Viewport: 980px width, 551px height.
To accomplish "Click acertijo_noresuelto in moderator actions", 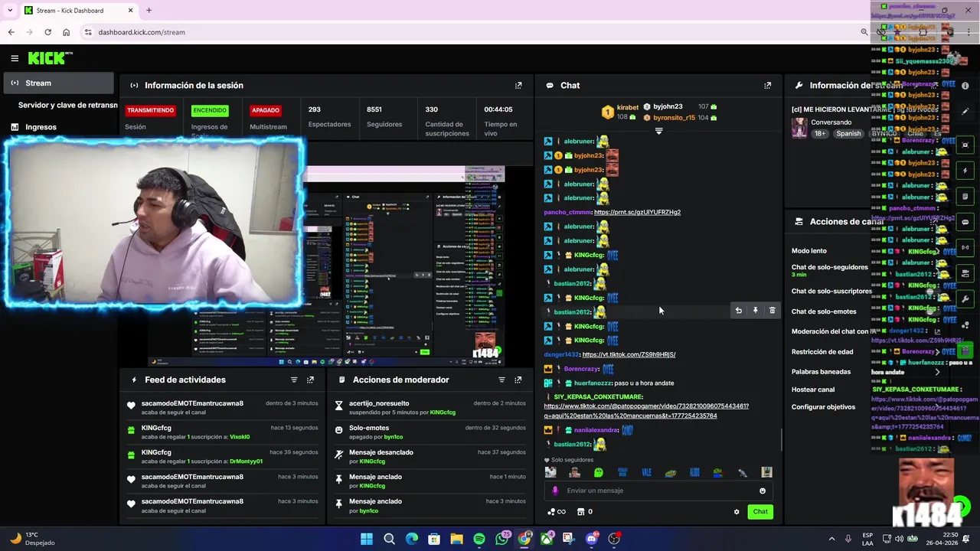I will (379, 403).
